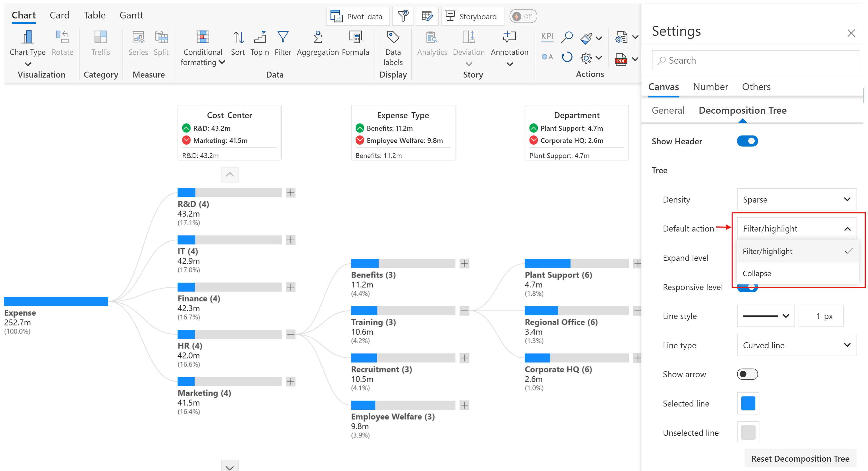Switch to the Number settings tab
Image resolution: width=868 pixels, height=471 pixels.
710,87
